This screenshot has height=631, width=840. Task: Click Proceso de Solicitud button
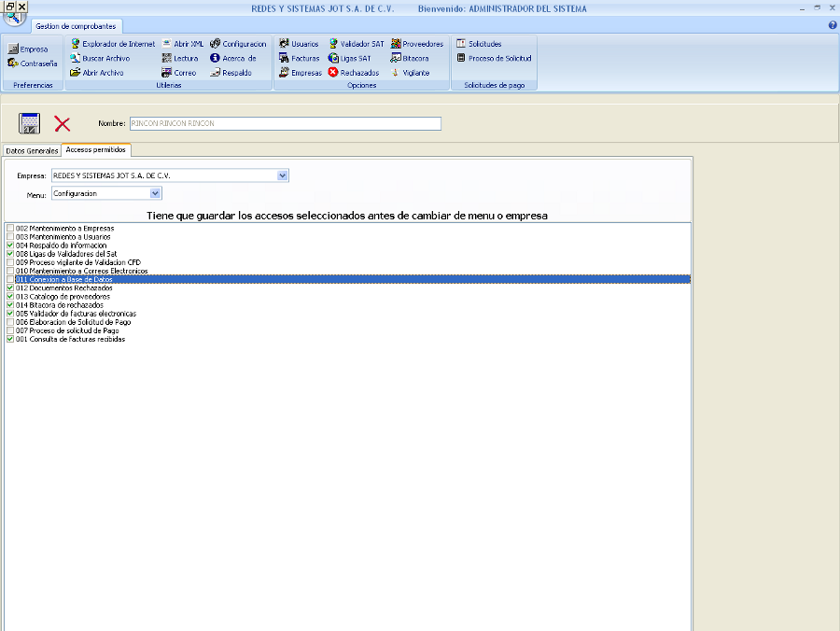tap(494, 58)
